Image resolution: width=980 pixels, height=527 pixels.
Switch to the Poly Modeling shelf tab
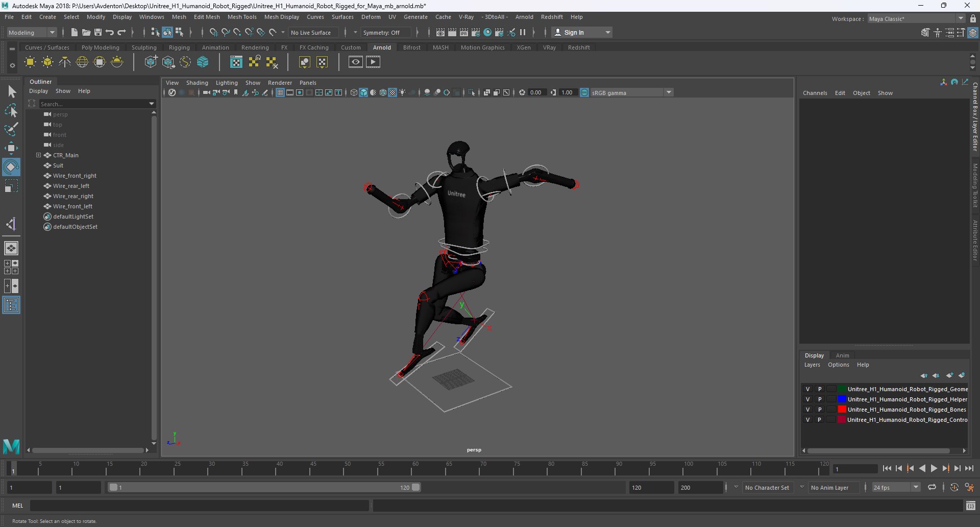click(101, 47)
